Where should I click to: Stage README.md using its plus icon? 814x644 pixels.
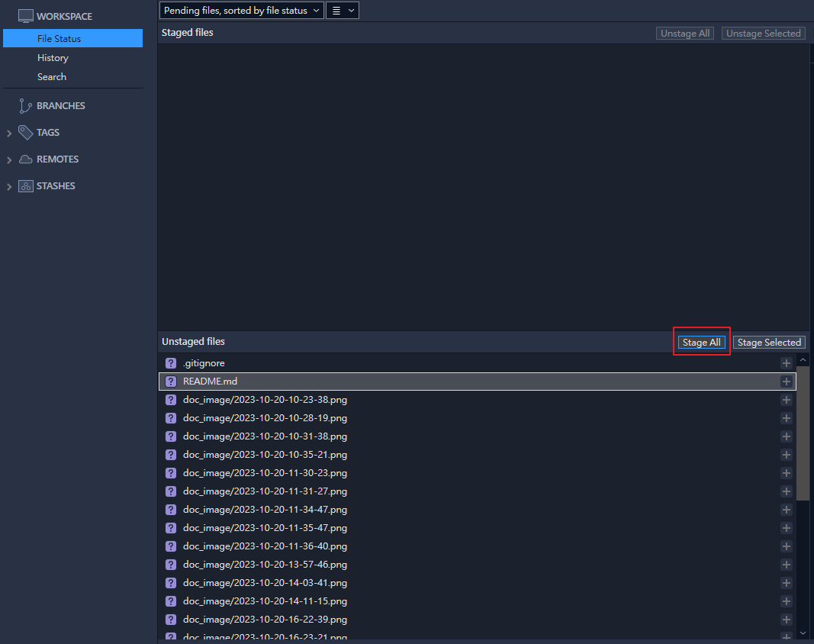(786, 382)
